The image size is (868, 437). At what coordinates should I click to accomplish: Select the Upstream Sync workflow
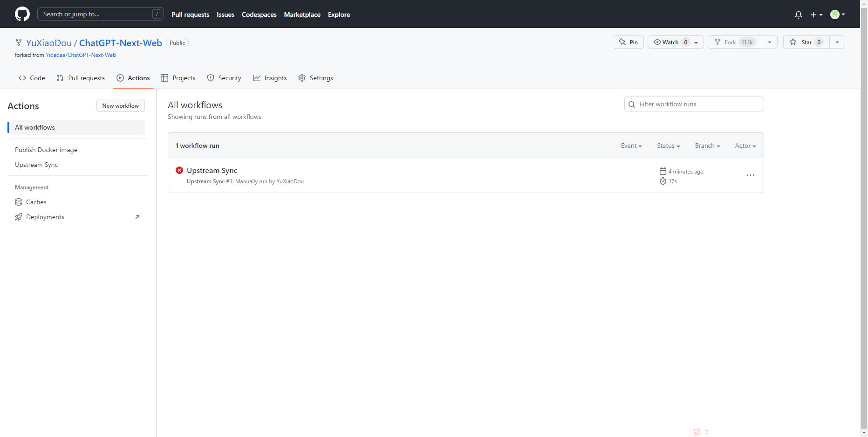(x=36, y=165)
